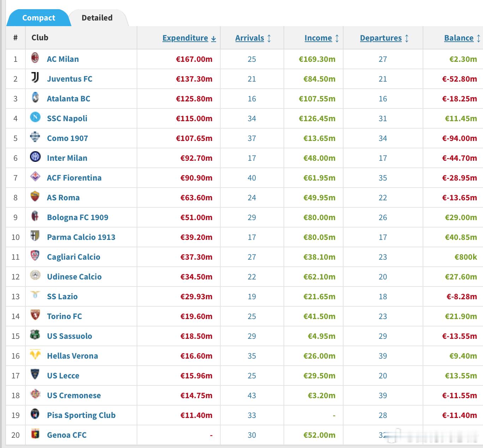The width and height of the screenshot is (483, 448).
Task: Click the SS Lazio crest icon
Action: click(35, 294)
